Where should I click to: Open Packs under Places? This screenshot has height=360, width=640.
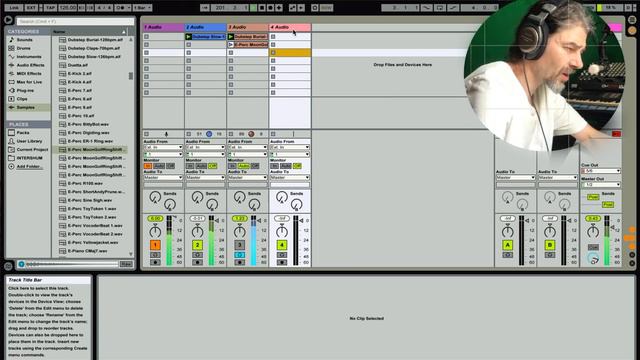coord(23,133)
